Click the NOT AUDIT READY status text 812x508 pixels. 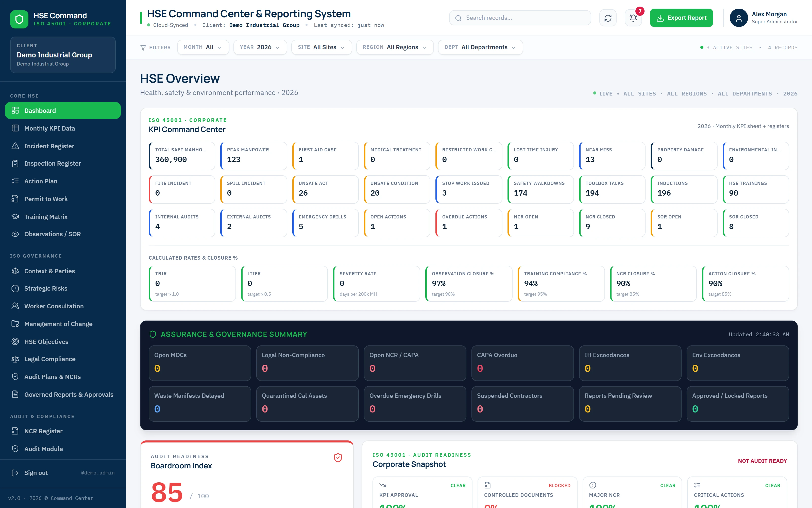coord(762,461)
